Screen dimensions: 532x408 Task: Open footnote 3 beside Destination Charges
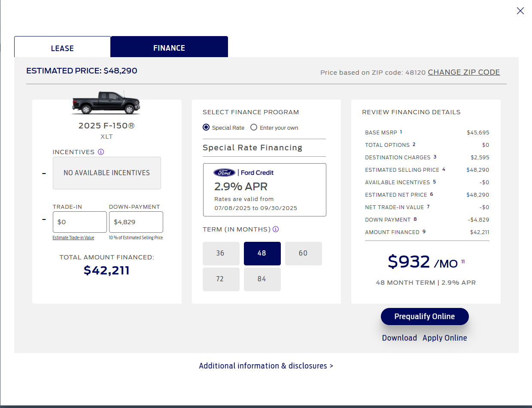[435, 157]
